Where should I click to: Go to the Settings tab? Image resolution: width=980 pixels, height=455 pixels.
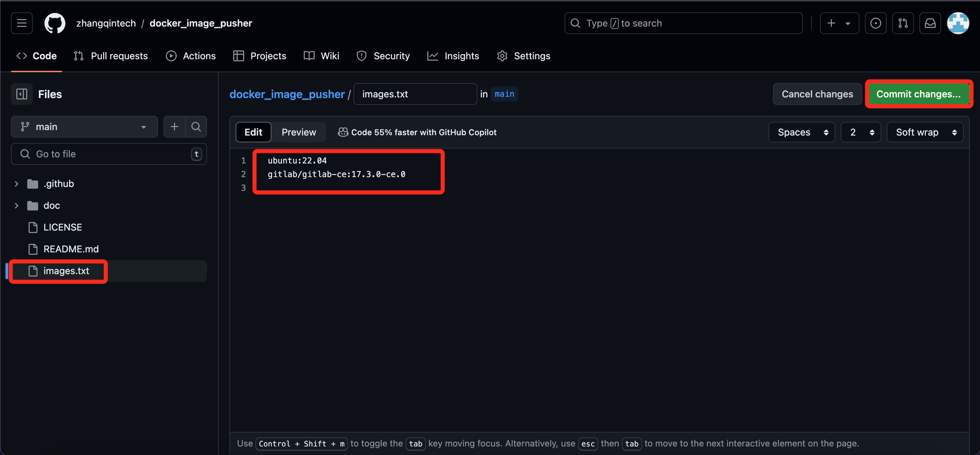tap(523, 56)
